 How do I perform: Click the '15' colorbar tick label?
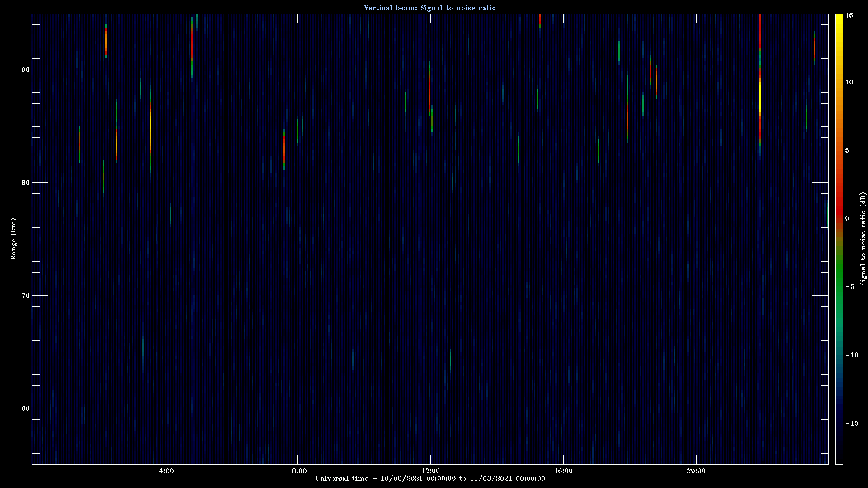(849, 15)
